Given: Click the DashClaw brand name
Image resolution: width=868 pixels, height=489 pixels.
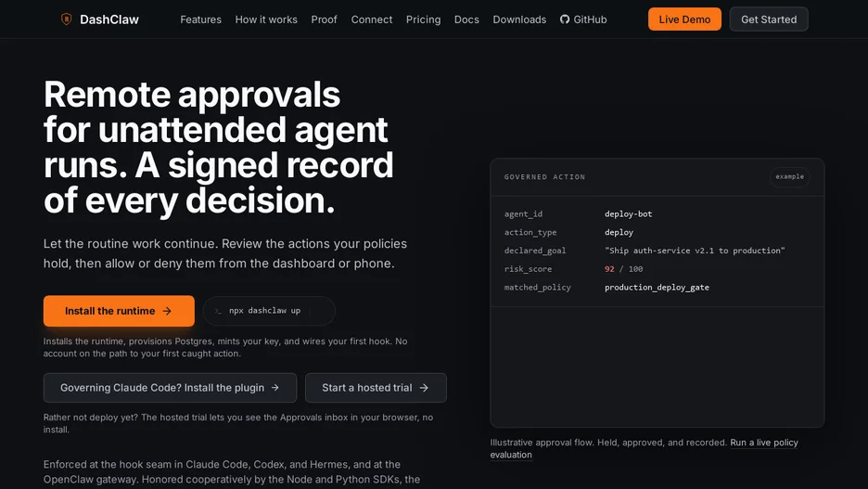Looking at the screenshot, I should point(109,19).
